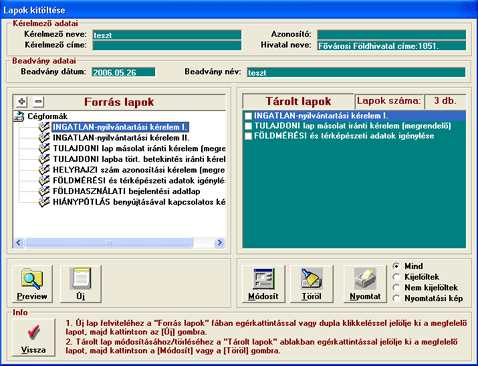Click the form icon beside INGATLAN-nyilvántartási kérelem II.
Viewport: 478px width, 366px height.
click(44, 138)
